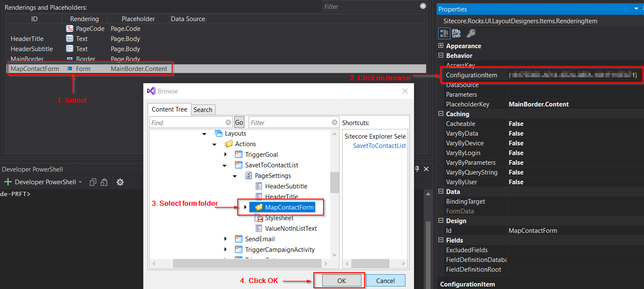
Task: Switch to the Search tab
Action: pyautogui.click(x=203, y=109)
